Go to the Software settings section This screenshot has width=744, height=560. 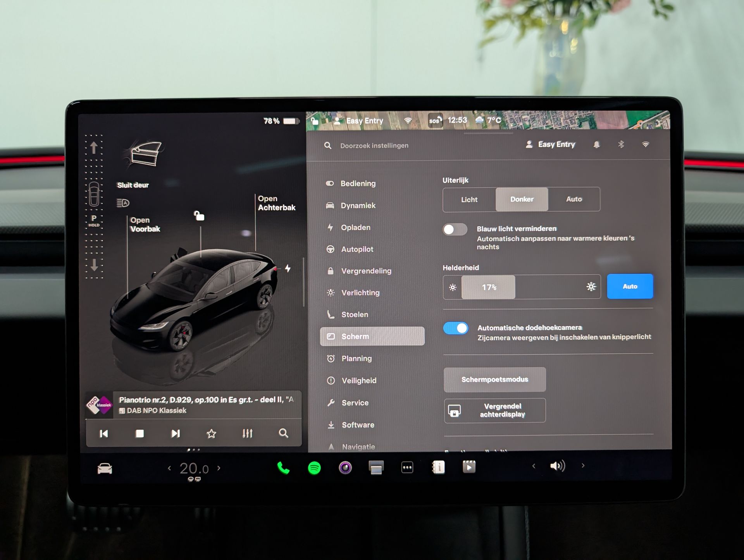[x=358, y=425]
